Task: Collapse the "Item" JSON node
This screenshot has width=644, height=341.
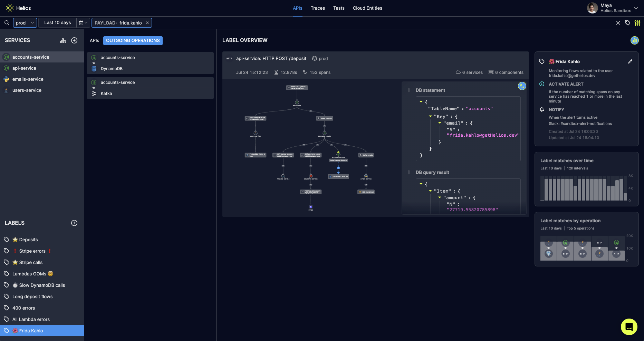Action: coord(430,191)
